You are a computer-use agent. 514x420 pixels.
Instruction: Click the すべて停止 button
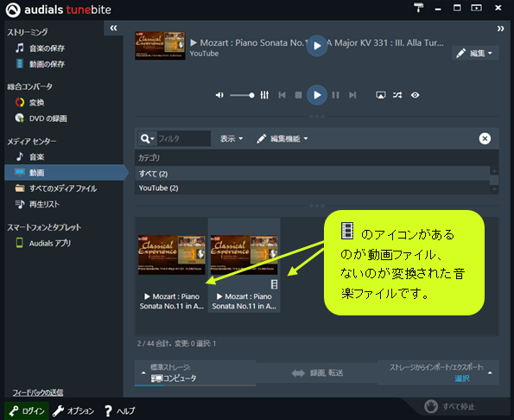(x=450, y=406)
